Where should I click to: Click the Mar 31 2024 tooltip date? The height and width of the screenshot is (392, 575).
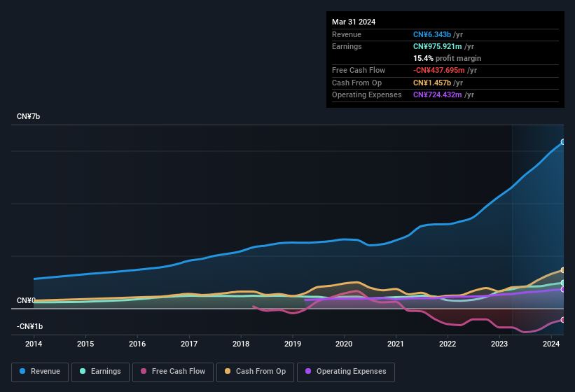tap(354, 22)
